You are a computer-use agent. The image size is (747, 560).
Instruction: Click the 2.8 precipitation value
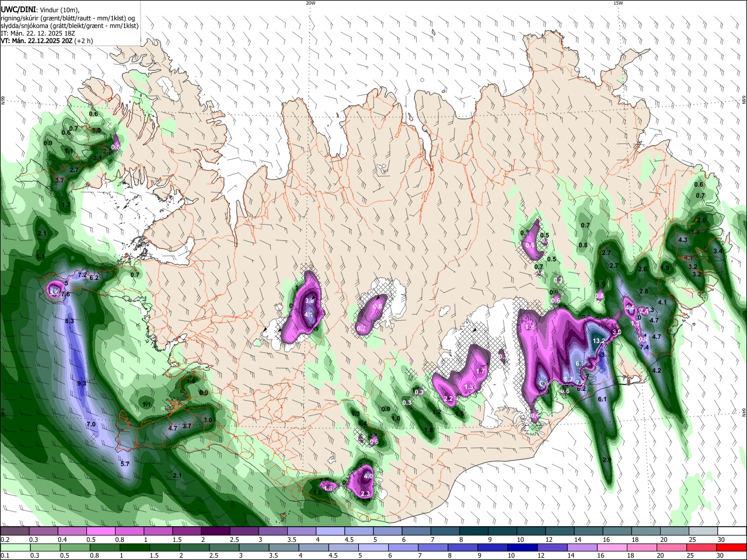644,291
